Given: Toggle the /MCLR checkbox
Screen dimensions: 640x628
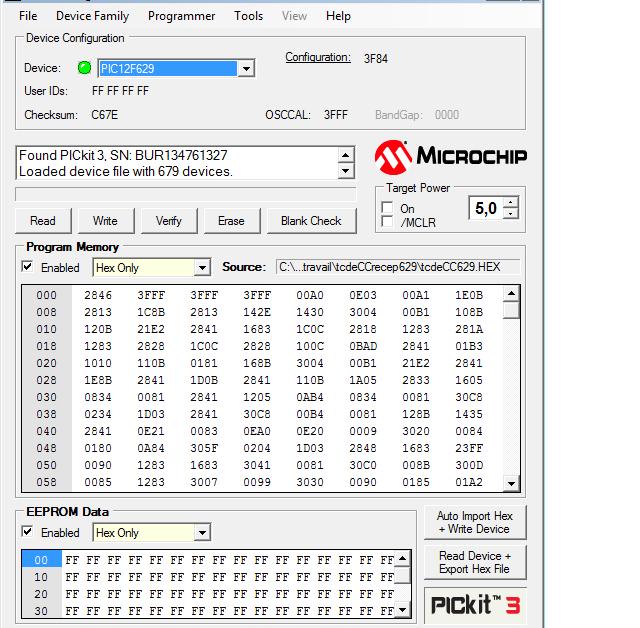Looking at the screenshot, I should click(x=387, y=222).
